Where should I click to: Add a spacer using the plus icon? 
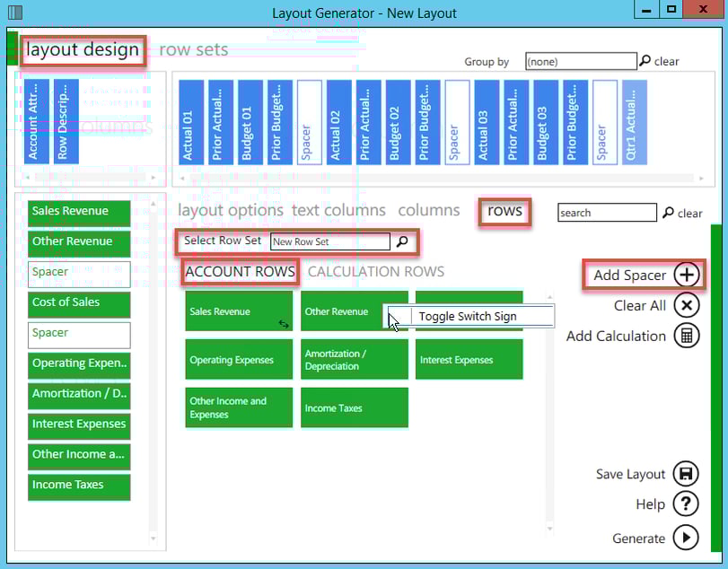point(685,274)
